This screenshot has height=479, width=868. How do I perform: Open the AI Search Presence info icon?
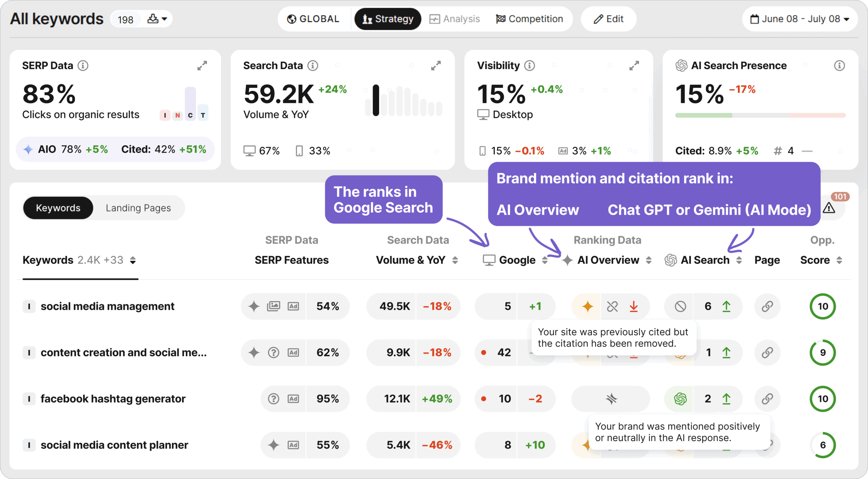pos(839,65)
